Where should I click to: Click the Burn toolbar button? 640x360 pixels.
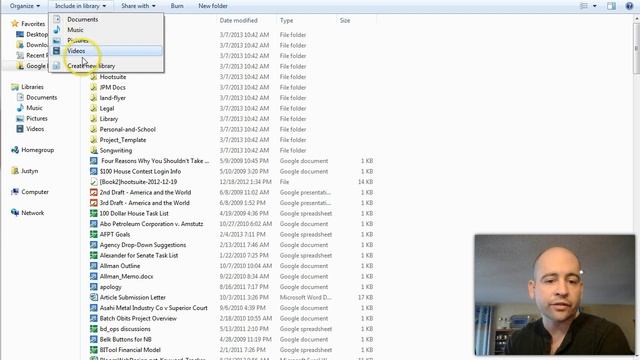click(177, 6)
